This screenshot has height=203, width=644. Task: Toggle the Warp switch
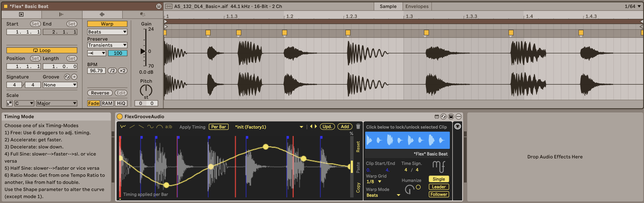tap(107, 24)
